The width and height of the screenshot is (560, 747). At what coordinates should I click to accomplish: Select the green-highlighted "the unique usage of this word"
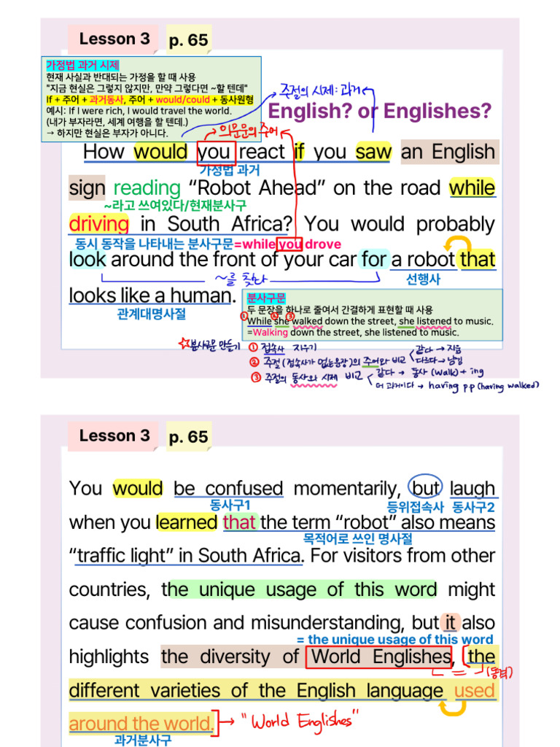(299, 589)
